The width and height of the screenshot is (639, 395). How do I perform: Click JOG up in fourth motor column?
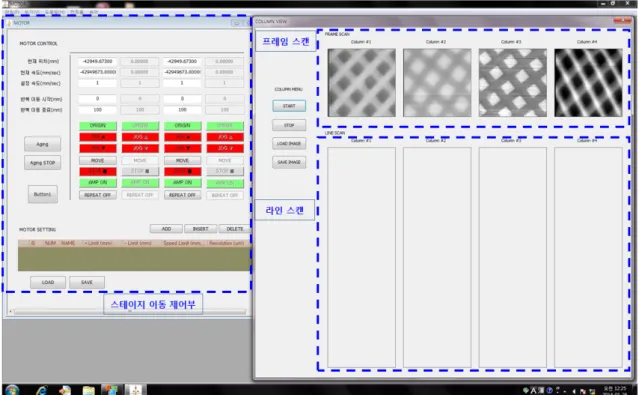225,137
